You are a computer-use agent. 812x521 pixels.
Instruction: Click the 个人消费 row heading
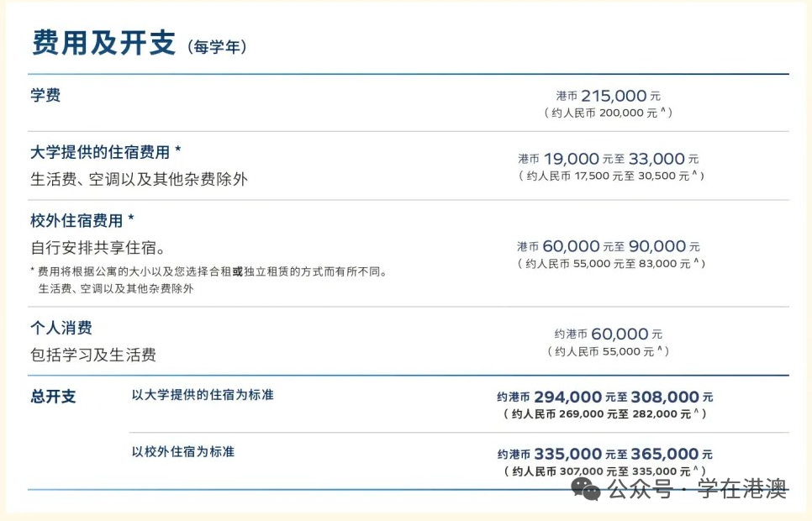coord(61,328)
